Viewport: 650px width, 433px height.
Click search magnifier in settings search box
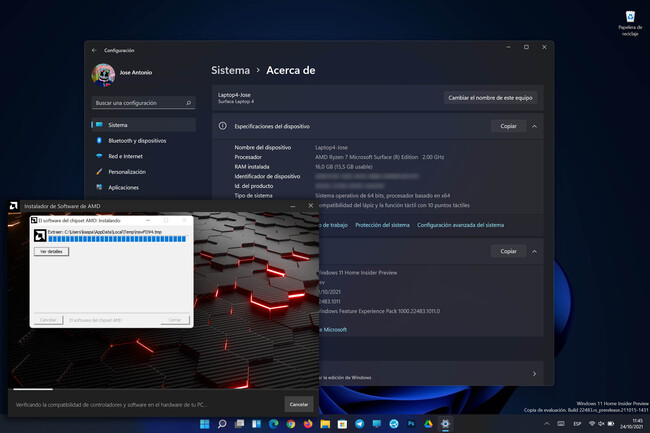(189, 103)
